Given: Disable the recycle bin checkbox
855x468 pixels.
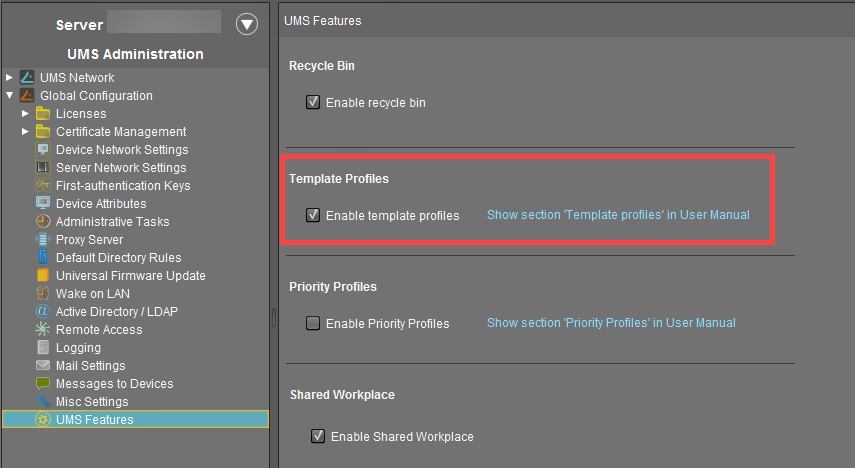Looking at the screenshot, I should [x=313, y=102].
